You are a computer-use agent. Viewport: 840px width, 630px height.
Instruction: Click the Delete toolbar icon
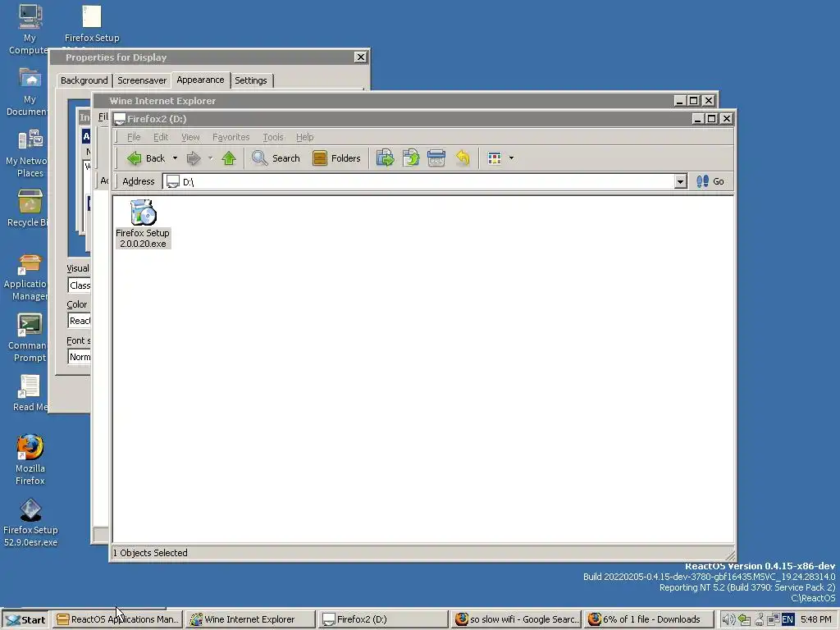pos(436,158)
